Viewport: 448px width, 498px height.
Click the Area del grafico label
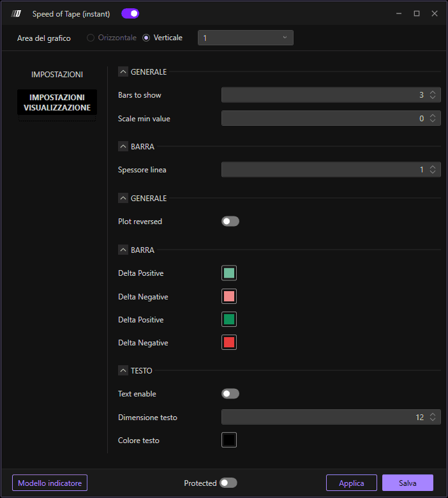point(44,38)
